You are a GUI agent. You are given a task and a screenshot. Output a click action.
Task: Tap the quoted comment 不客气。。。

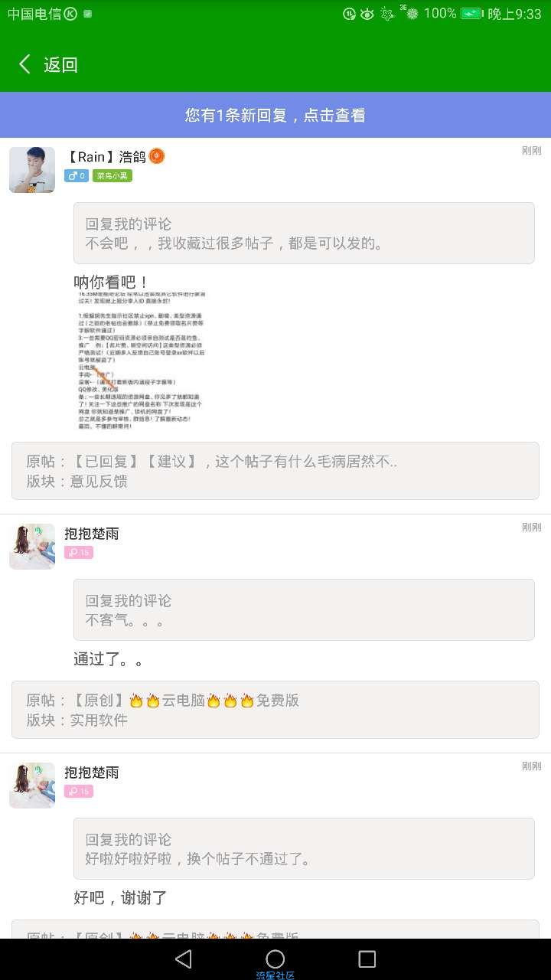pyautogui.click(x=304, y=609)
